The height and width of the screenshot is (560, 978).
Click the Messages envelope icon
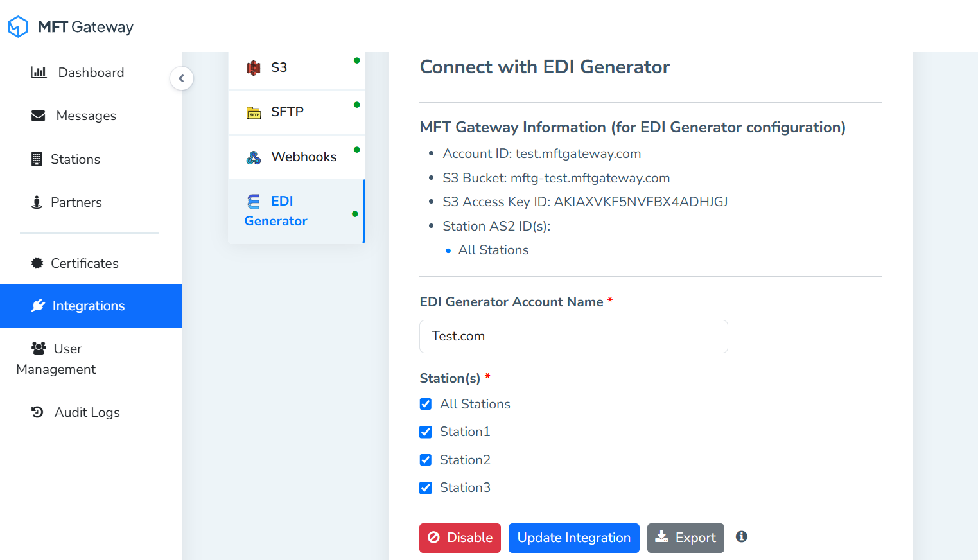coord(39,116)
